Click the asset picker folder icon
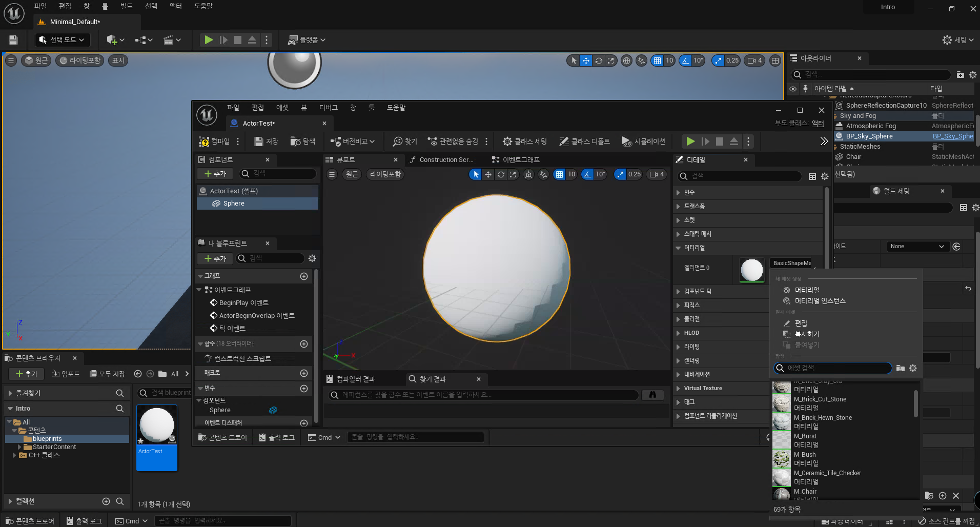This screenshot has width=980, height=527. click(x=901, y=368)
